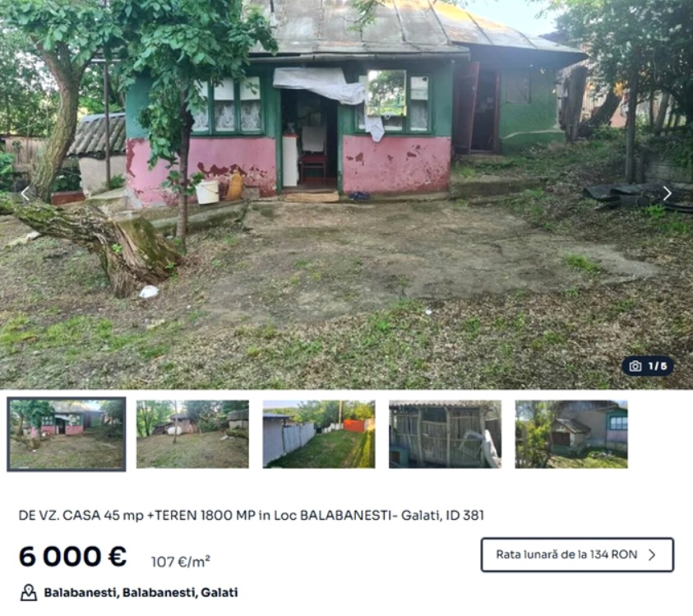Click the first Balabanesti in the address line
The height and width of the screenshot is (616, 693).
pyautogui.click(x=81, y=593)
